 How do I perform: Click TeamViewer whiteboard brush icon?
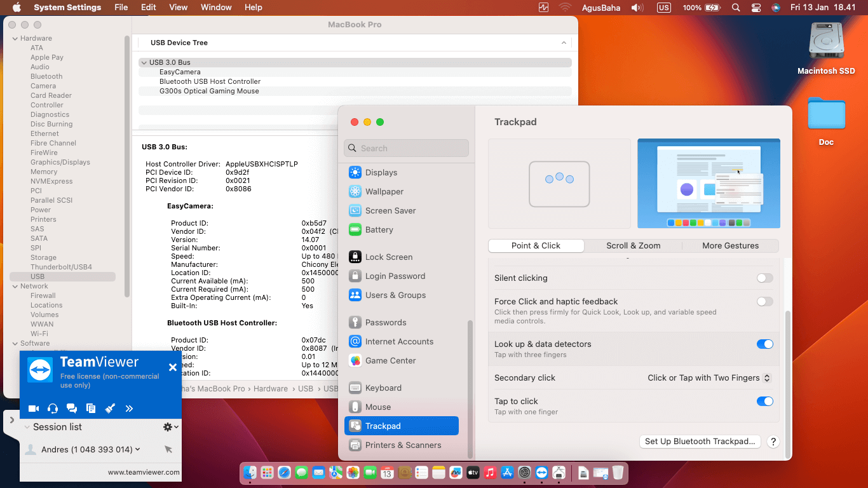click(x=110, y=409)
